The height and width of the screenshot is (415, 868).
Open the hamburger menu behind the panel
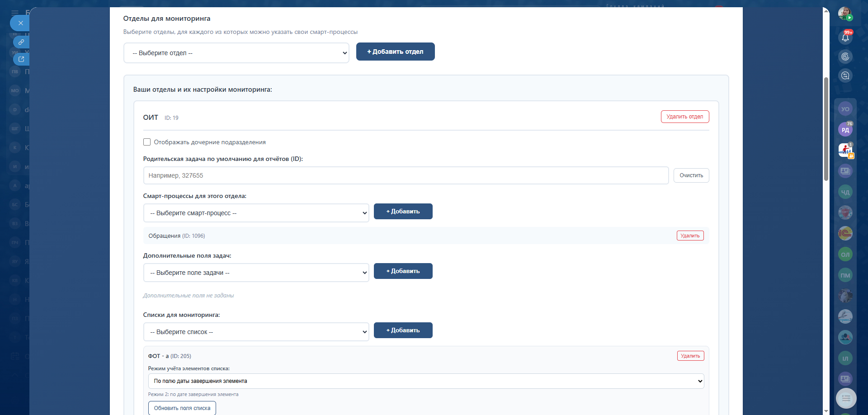15,13
